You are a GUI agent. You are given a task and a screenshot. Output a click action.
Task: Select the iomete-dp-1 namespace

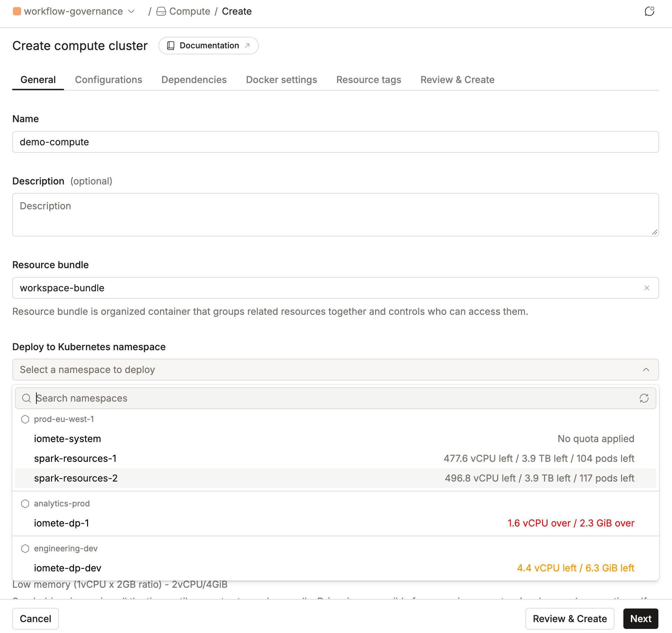pos(336,523)
